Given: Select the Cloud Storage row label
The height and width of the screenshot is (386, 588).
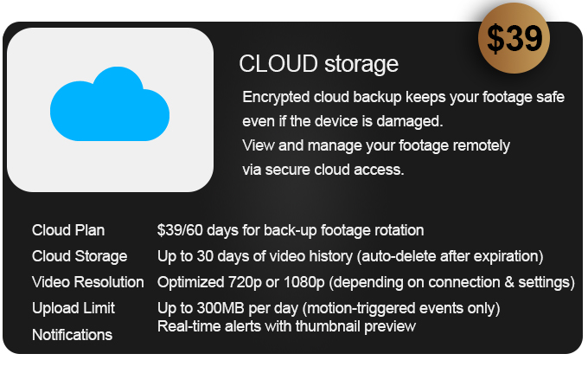Looking at the screenshot, I should 80,256.
